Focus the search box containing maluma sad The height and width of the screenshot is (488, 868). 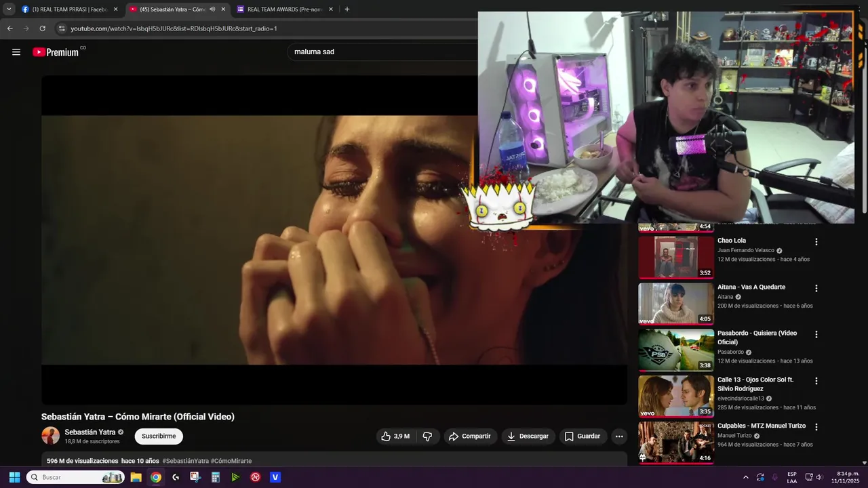[383, 52]
